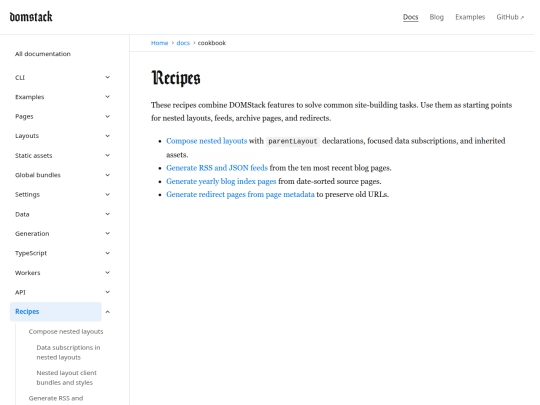Click the Recipes page heading
540x405 pixels.
[176, 78]
